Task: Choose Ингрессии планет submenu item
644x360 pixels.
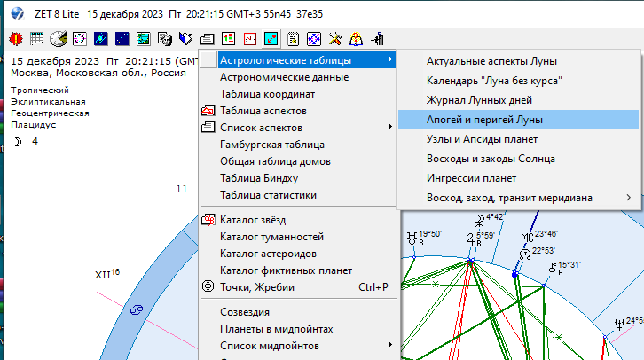Action: click(x=518, y=178)
